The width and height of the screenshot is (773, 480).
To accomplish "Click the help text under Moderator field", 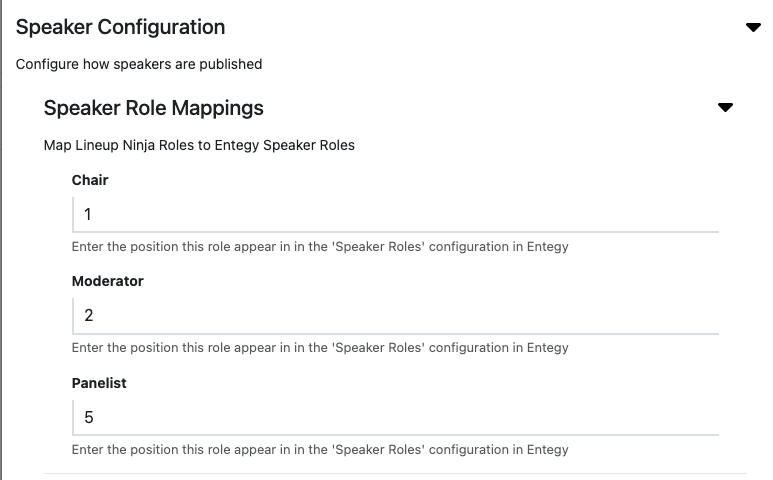I will click(320, 348).
